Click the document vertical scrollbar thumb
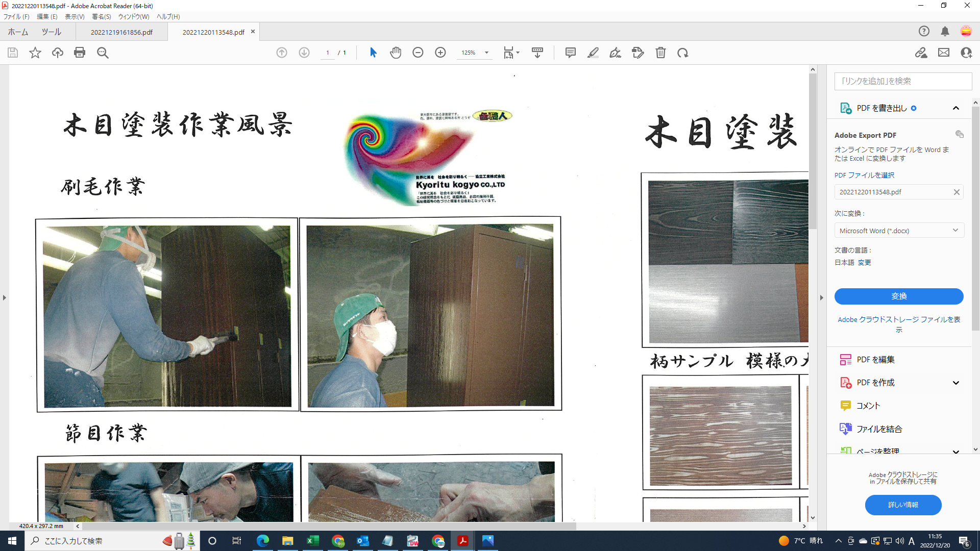Viewport: 980px width, 551px height. pyautogui.click(x=813, y=152)
